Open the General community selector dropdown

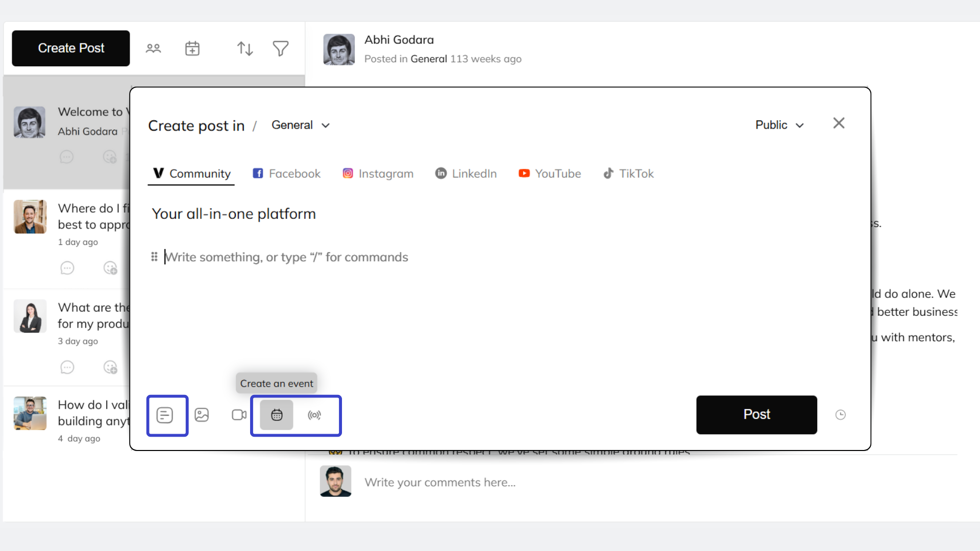coord(300,125)
